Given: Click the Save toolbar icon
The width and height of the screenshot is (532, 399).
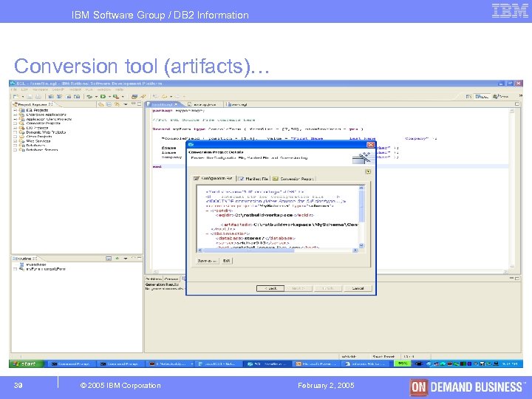Looking at the screenshot, I should 30,97.
